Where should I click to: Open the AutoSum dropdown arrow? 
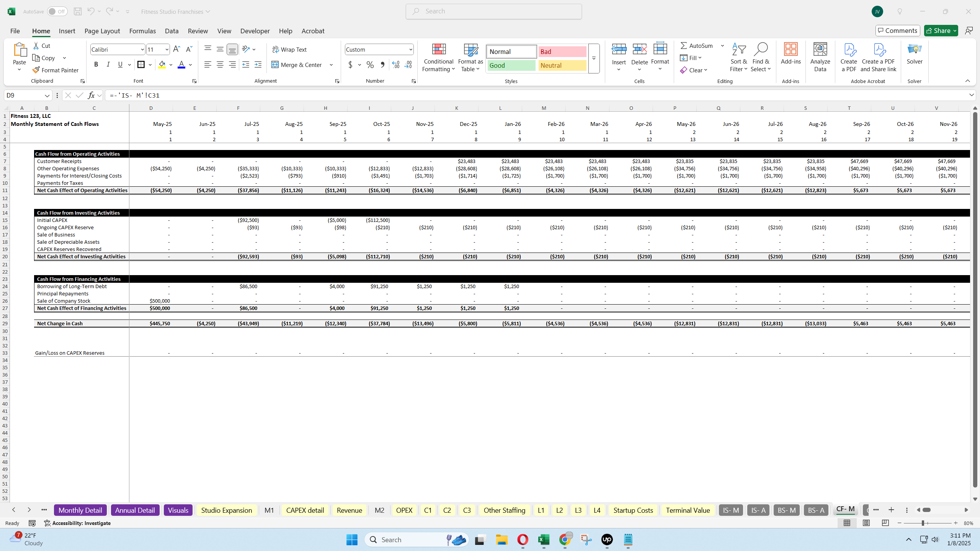(722, 46)
